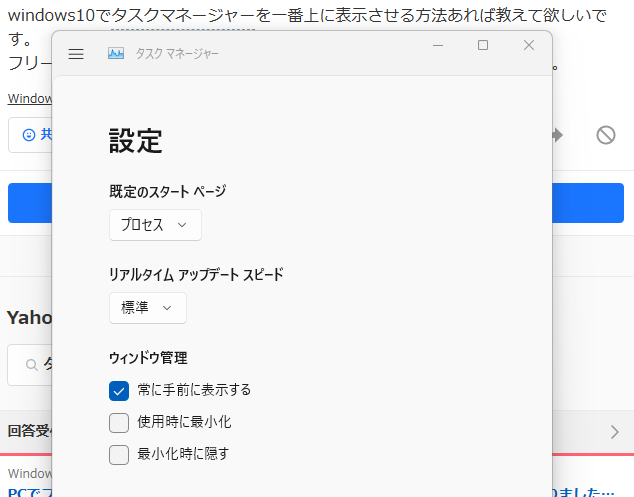Open the リアルタイム アップデート スピード dropdown showing 標準
The height and width of the screenshot is (497, 634).
tap(148, 308)
